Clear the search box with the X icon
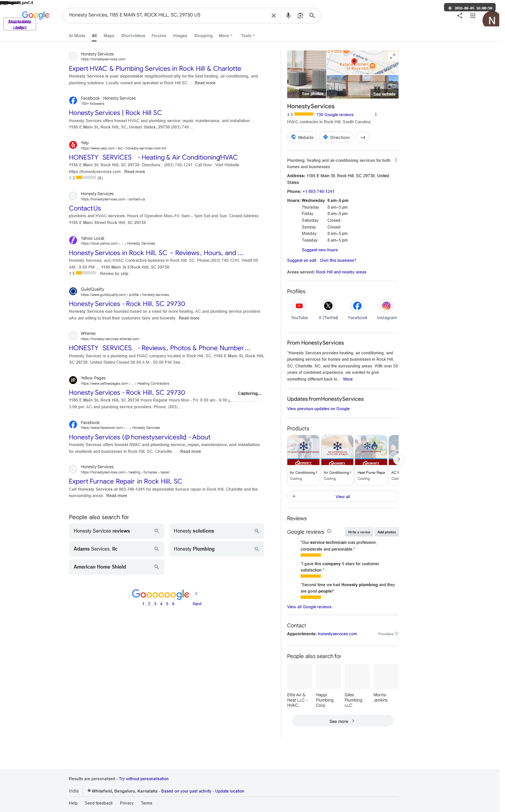 [273, 16]
